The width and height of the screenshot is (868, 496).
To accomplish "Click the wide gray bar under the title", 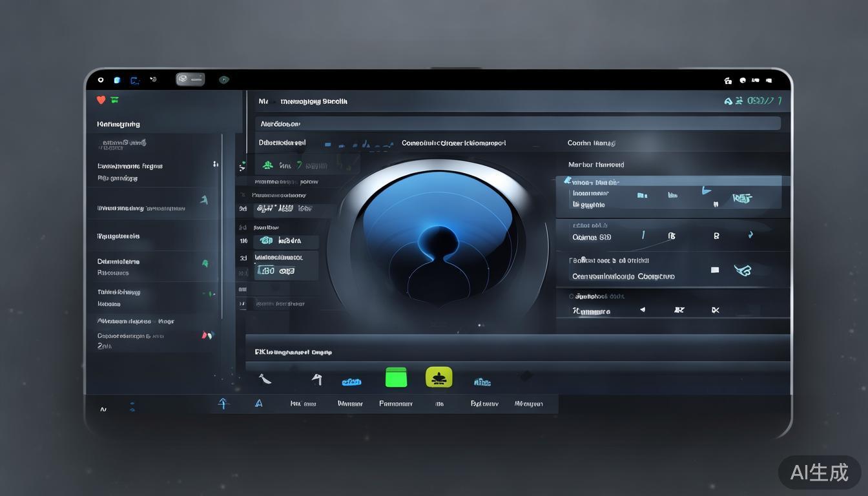I will point(517,123).
